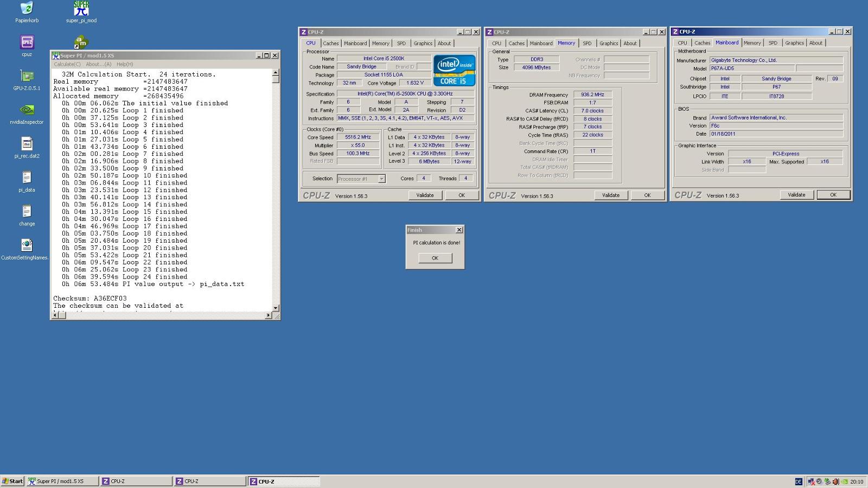Click Super PI vertical scrollbar up arrow
The height and width of the screenshot is (488, 868).
coord(276,72)
